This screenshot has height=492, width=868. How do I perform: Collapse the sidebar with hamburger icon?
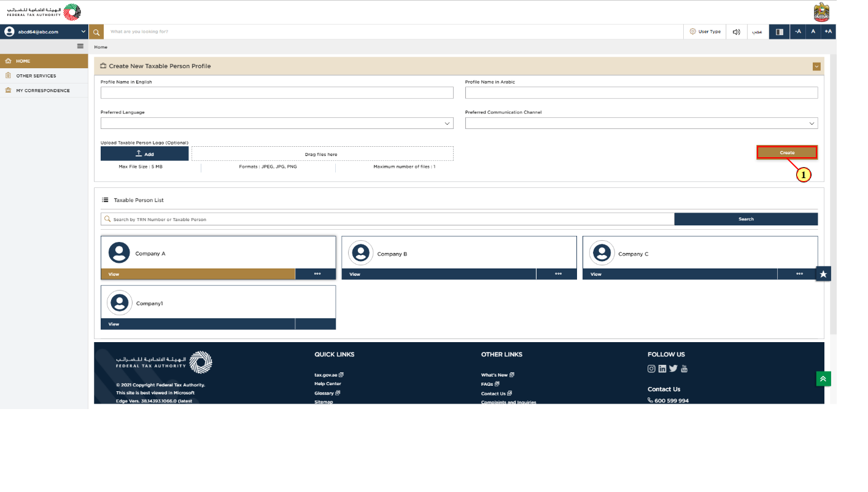tap(80, 46)
